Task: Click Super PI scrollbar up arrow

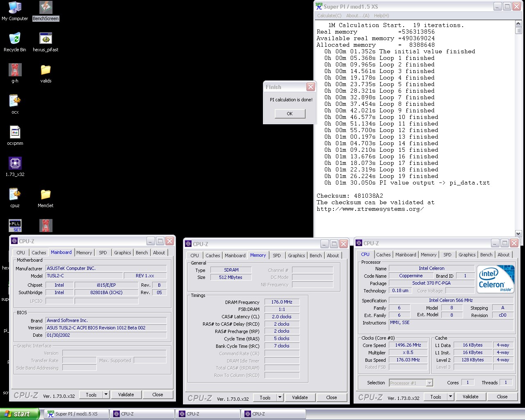Action: [518, 24]
